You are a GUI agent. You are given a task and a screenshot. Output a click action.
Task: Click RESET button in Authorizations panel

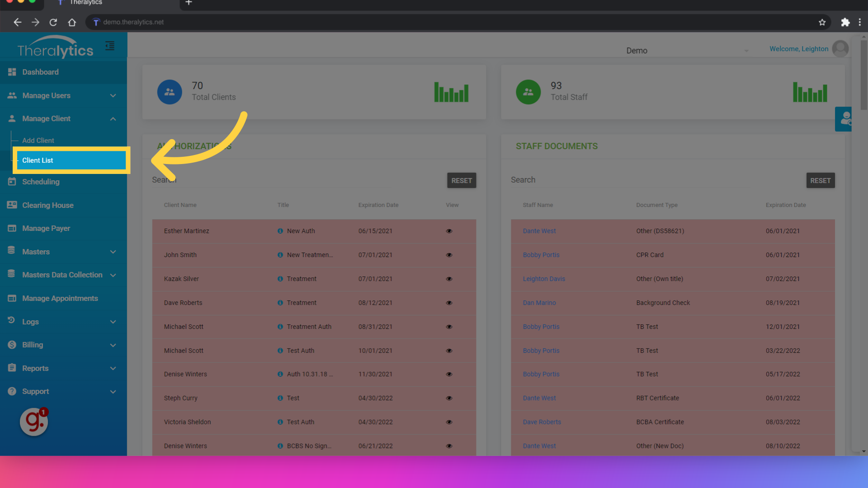(x=462, y=180)
